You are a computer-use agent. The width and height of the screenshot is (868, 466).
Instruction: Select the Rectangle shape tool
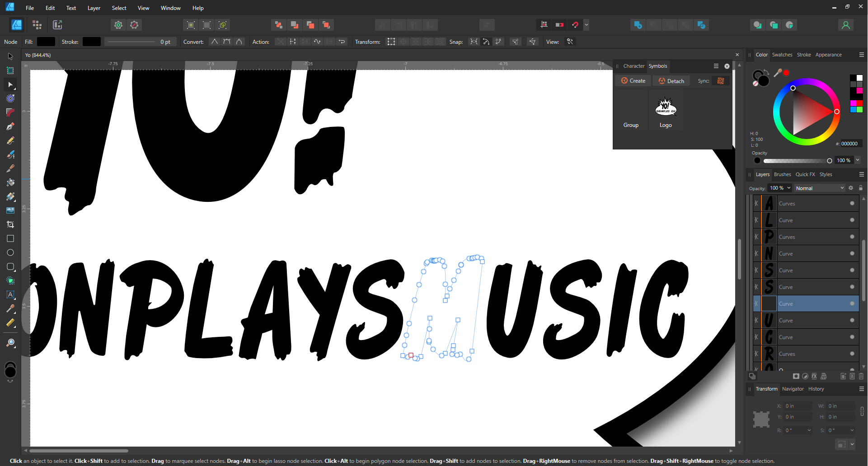click(x=10, y=238)
